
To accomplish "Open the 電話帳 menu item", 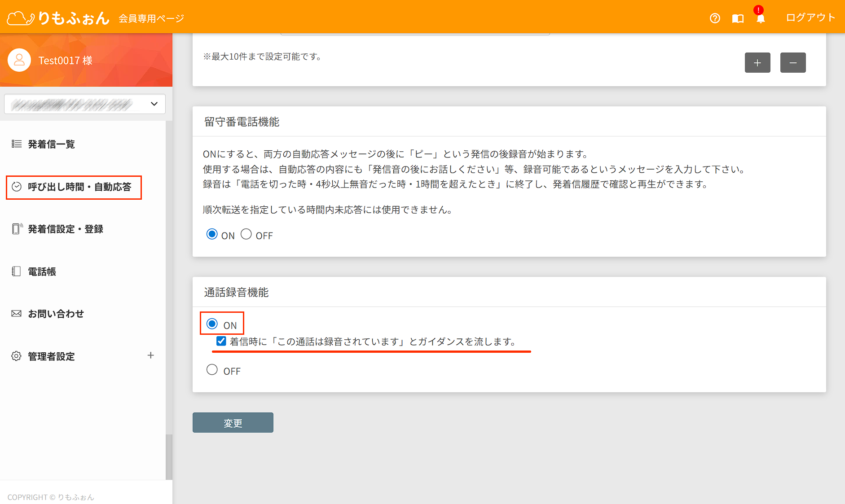I will click(42, 272).
